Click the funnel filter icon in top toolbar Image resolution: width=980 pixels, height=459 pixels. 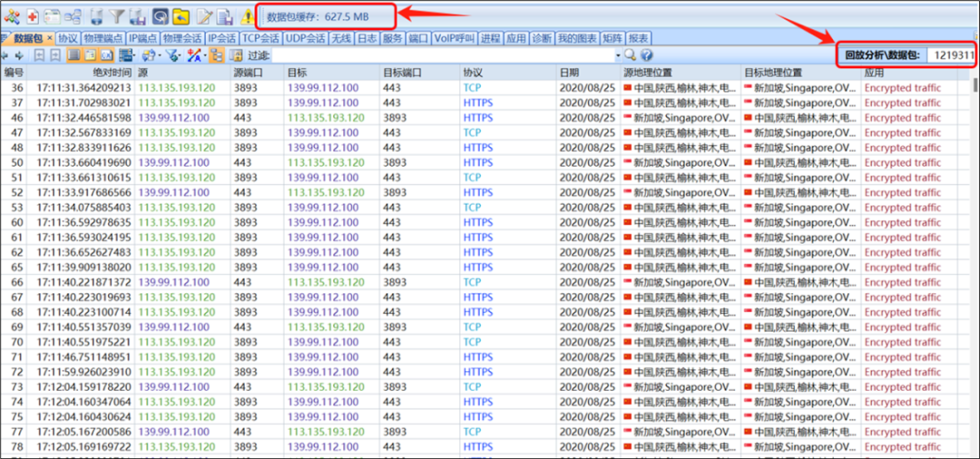117,16
